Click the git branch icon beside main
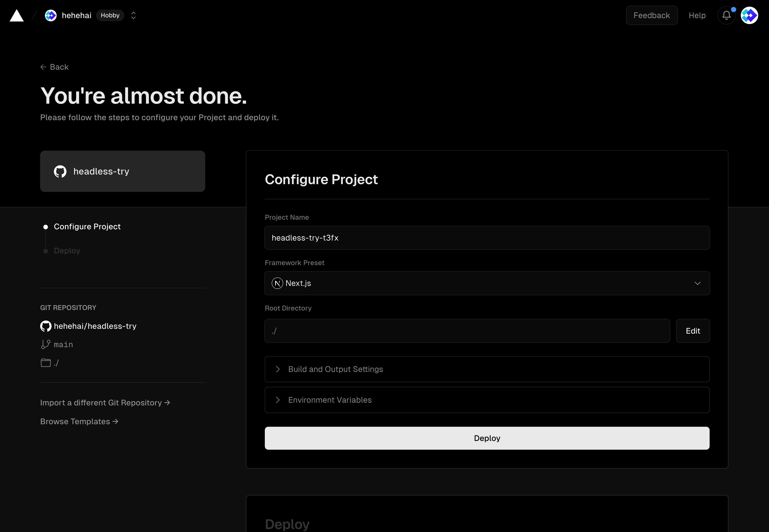The width and height of the screenshot is (769, 532). coord(46,344)
